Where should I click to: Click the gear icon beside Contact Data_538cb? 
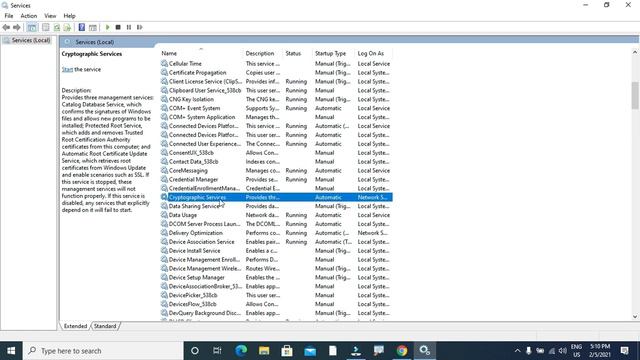tap(164, 162)
